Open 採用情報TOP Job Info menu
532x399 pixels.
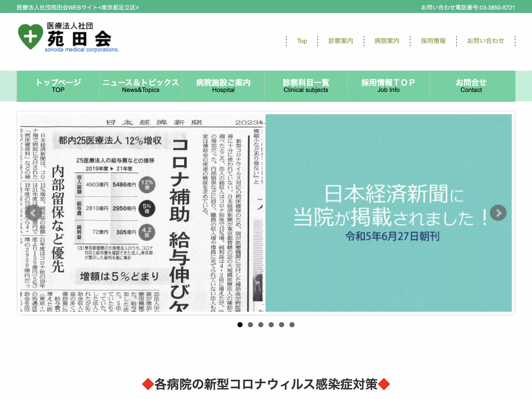click(389, 86)
